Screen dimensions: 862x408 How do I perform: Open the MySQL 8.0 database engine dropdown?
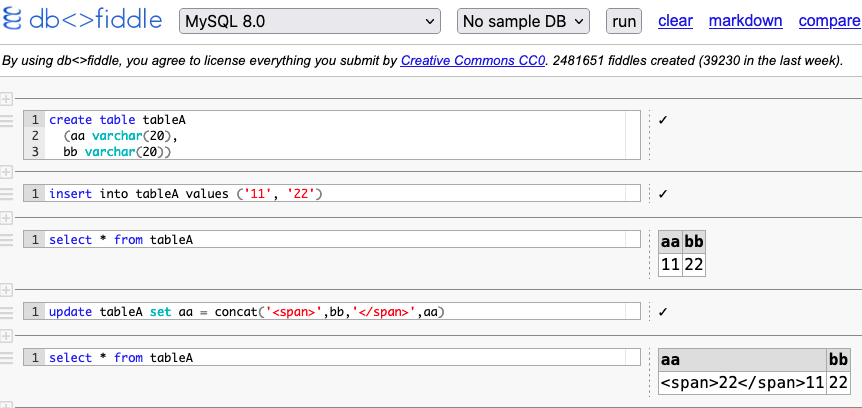coord(311,21)
